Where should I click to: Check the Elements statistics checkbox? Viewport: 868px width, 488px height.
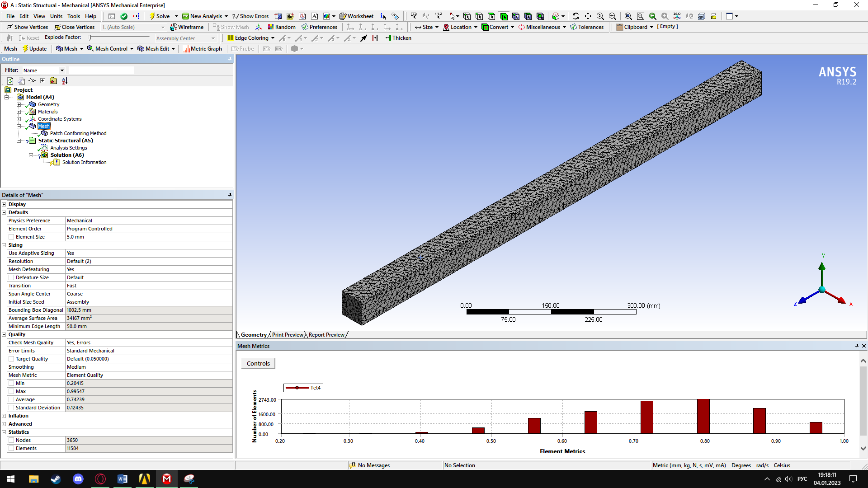(x=11, y=448)
